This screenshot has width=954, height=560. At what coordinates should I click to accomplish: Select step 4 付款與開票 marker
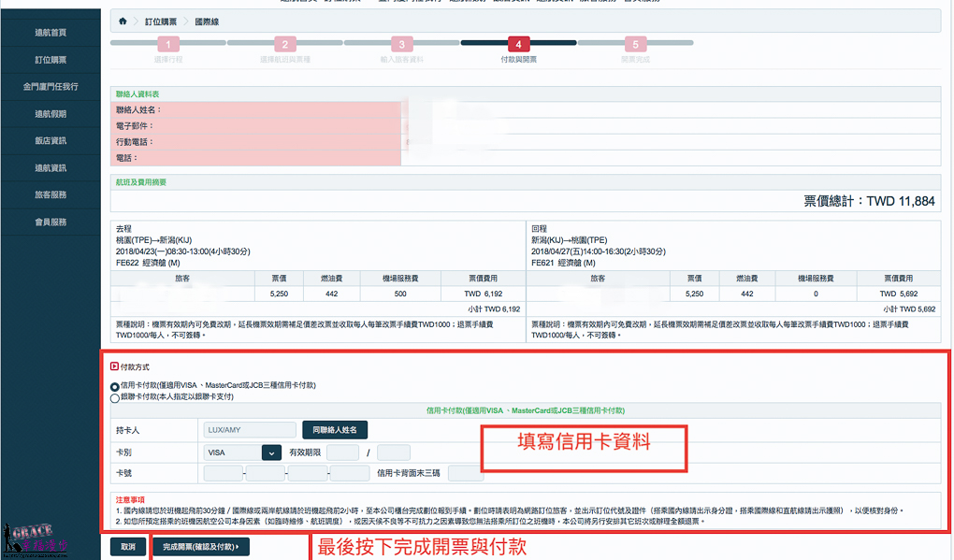[518, 44]
